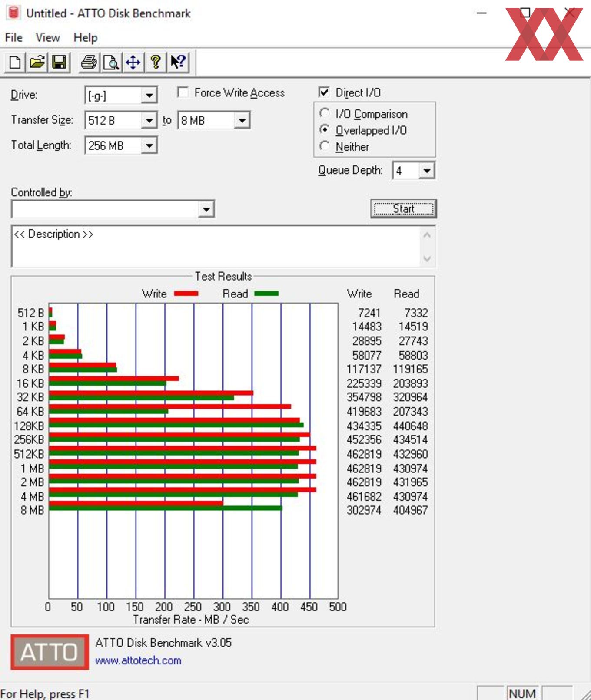
Task: Click the New document toolbar icon
Action: [15, 62]
